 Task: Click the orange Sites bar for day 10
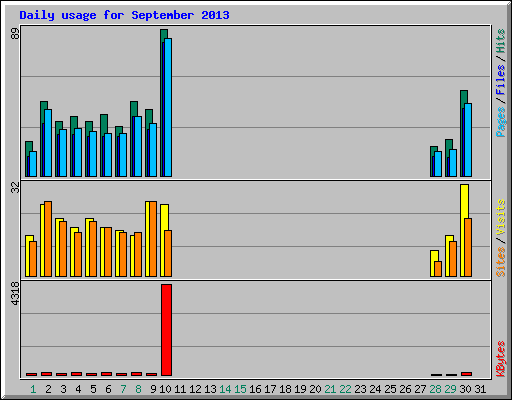pos(168,253)
